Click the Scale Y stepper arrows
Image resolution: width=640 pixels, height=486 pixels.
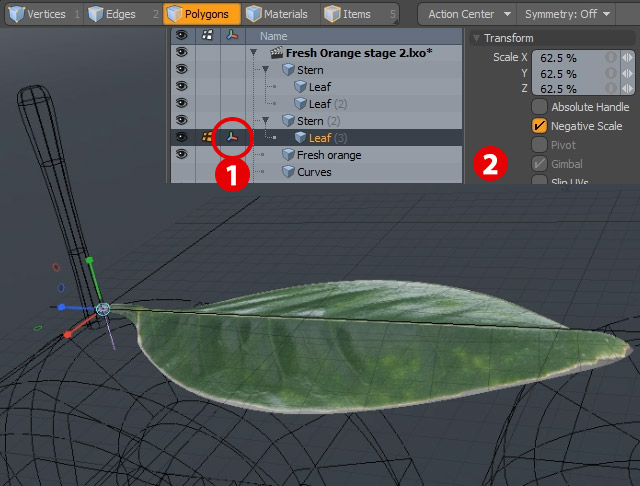(627, 73)
